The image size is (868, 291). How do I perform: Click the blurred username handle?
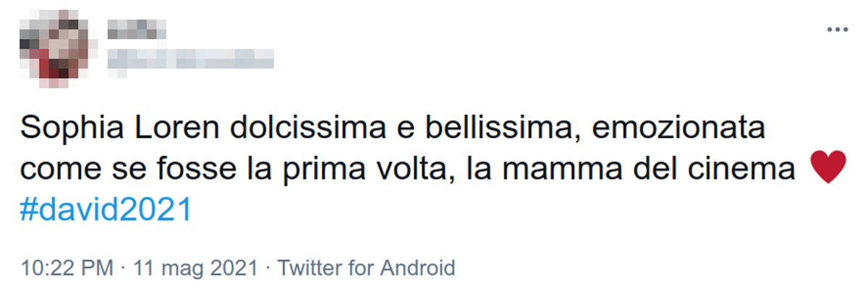click(191, 58)
